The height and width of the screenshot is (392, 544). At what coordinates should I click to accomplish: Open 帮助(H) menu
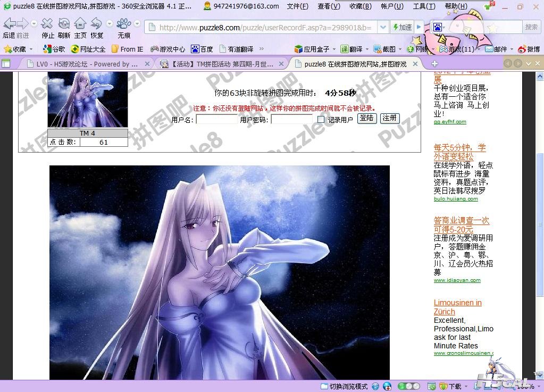(456, 6)
